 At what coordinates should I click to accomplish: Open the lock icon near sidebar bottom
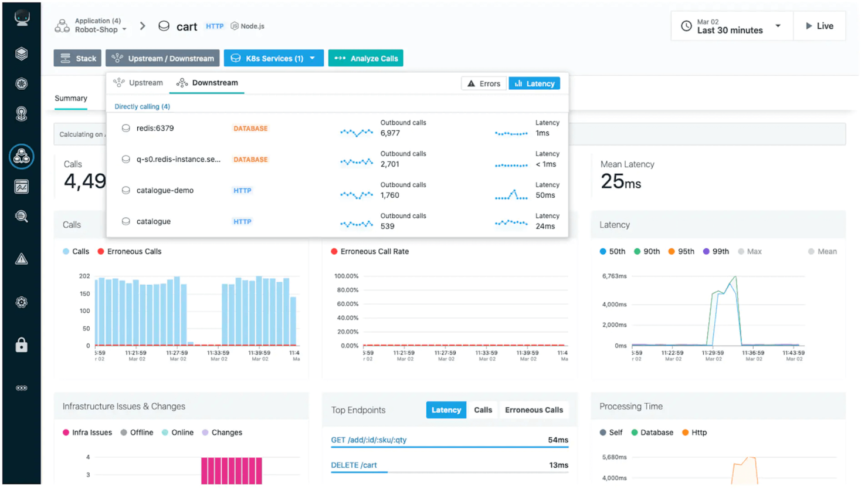tap(21, 345)
